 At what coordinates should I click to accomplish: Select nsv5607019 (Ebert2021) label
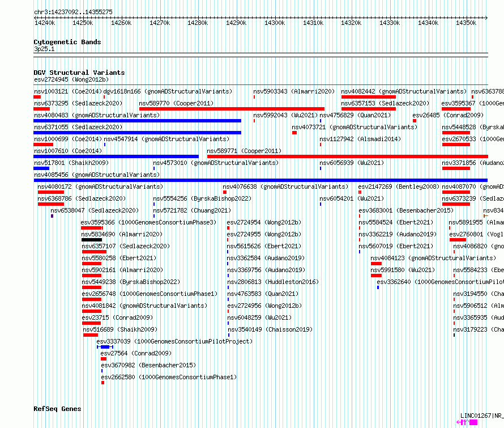coord(396,246)
